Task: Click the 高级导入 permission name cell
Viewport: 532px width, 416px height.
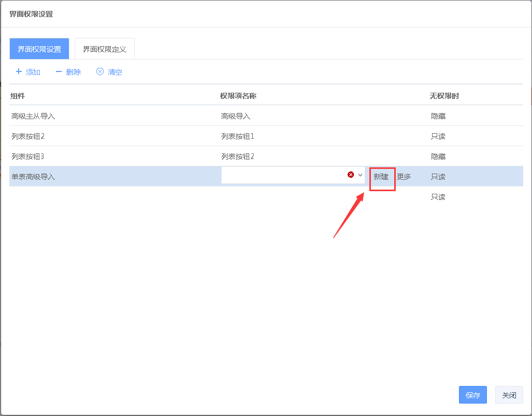Action: [x=236, y=116]
